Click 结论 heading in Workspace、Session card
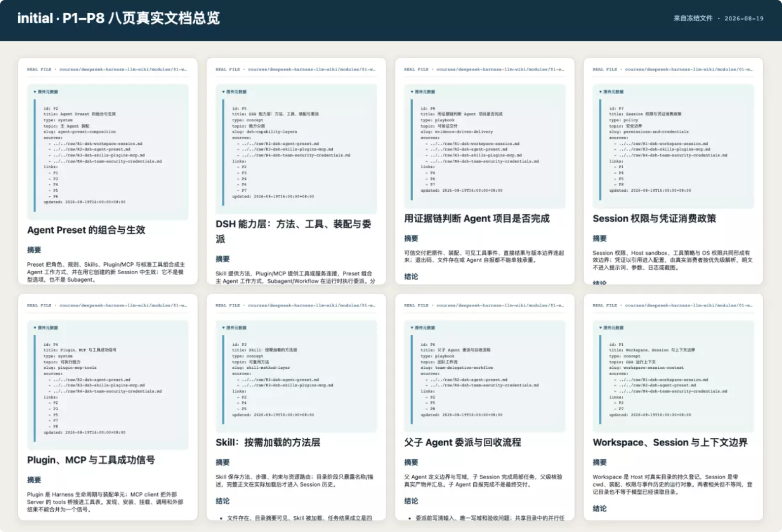782x532 pixels. (600, 508)
